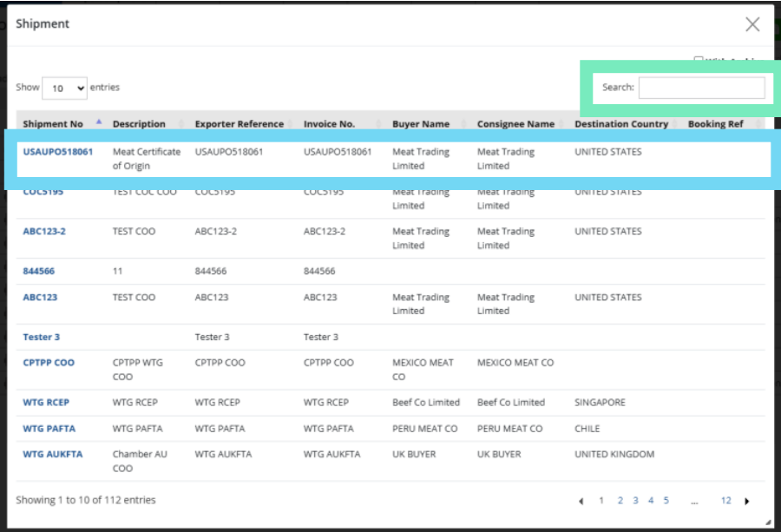This screenshot has height=532, width=781.
Task: Jump to page 12 in pagination
Action: coord(726,501)
